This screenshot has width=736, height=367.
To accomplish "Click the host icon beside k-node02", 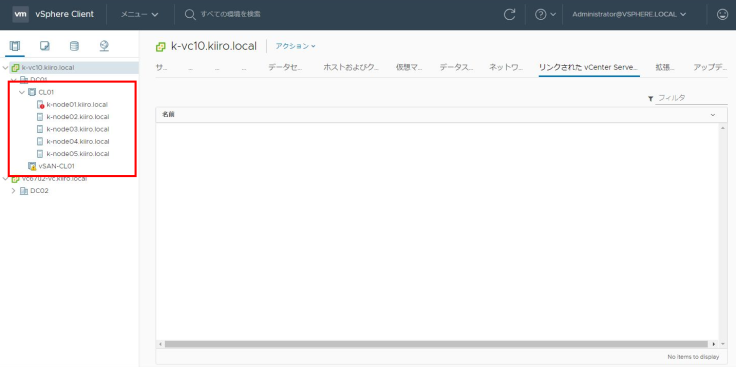I will [x=40, y=117].
